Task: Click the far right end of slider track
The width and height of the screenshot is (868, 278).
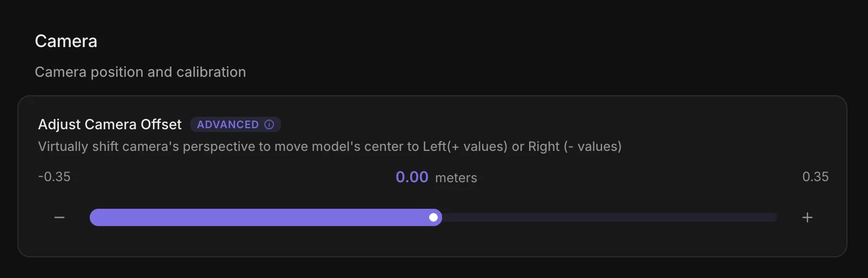Action: point(774,217)
